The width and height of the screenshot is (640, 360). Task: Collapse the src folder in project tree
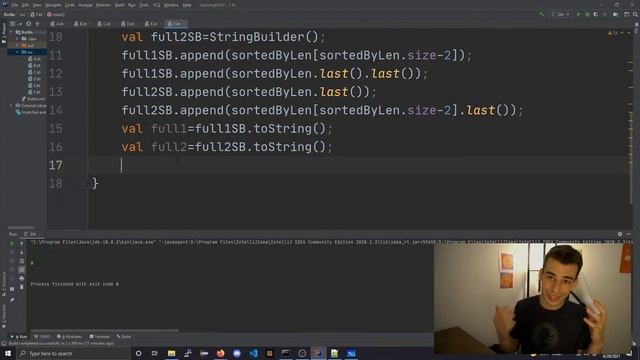(x=18, y=52)
